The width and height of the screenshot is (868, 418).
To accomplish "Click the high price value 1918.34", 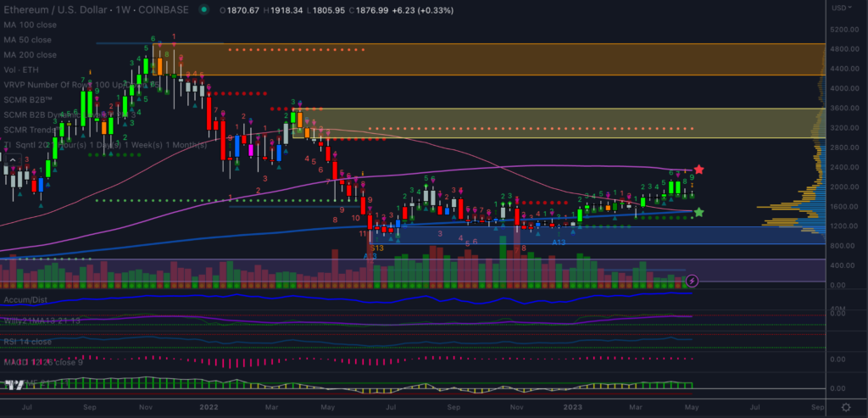I will 285,10.
